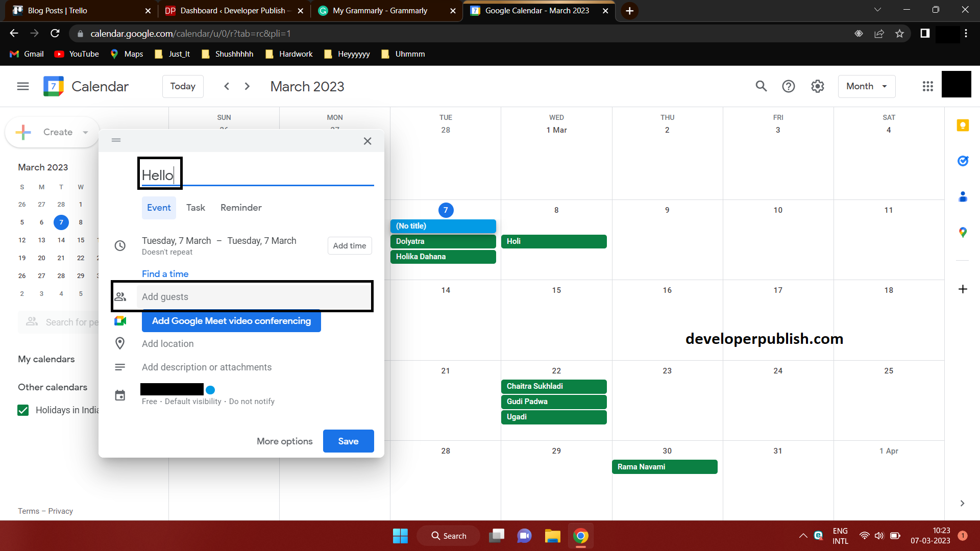
Task: Select the Reminder tab
Action: pyautogui.click(x=241, y=207)
